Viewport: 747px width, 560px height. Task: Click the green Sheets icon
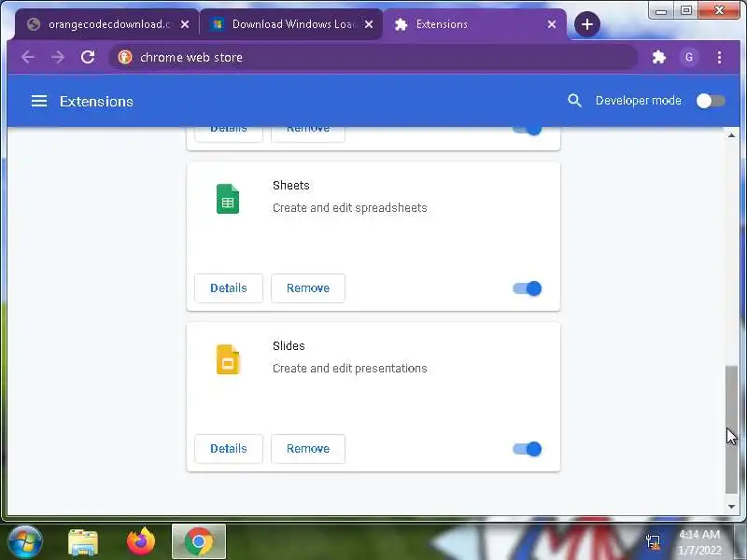click(x=228, y=199)
